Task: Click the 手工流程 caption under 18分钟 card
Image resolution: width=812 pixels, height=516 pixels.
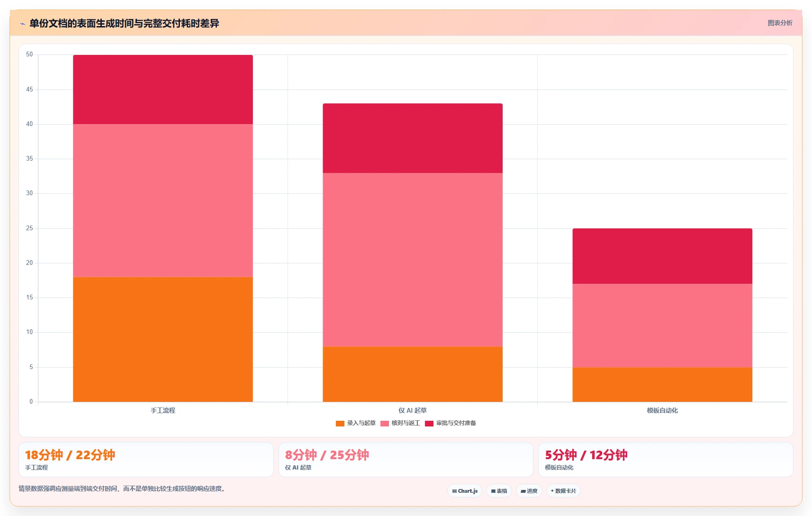Action: (x=36, y=468)
